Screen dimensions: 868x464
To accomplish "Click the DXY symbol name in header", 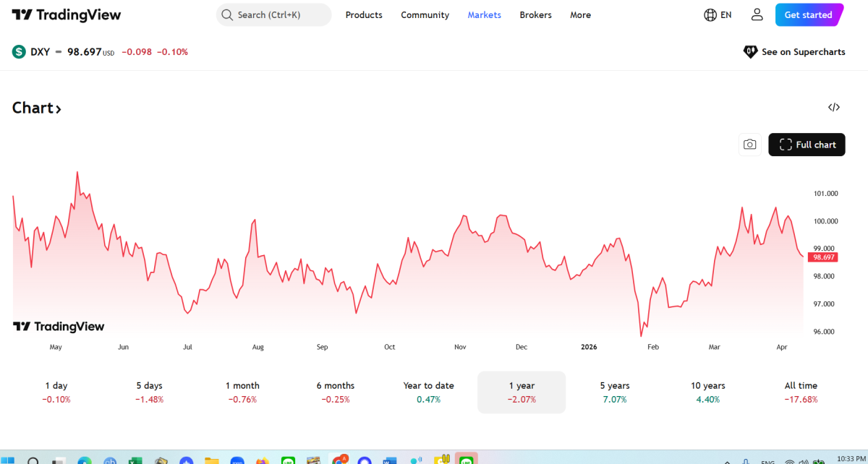I will point(40,52).
